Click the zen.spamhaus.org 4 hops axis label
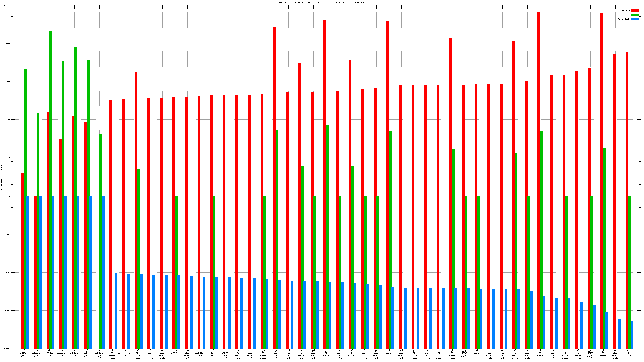Image resolution: width=644 pixels, height=362 pixels. tap(99, 354)
